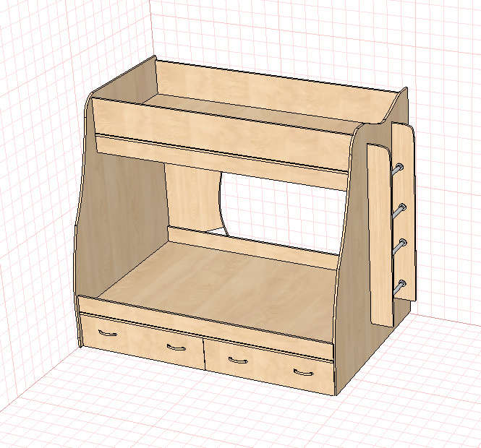This screenshot has height=448, width=481.
Task: Select the right drawer's left handle
Action: (238, 361)
